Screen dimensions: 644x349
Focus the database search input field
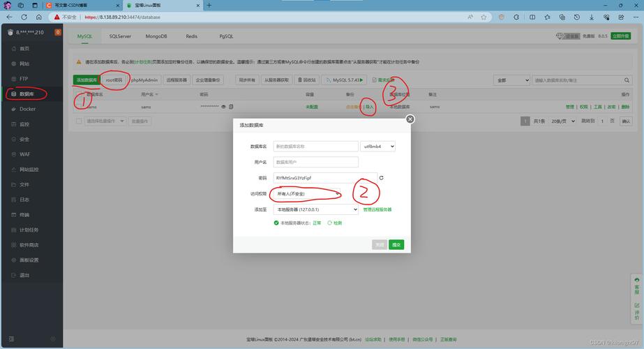pyautogui.click(x=578, y=80)
